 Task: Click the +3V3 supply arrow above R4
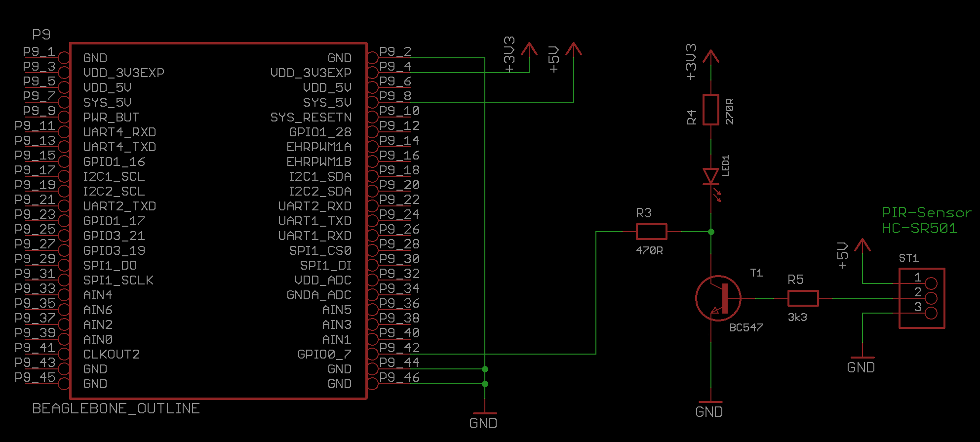point(710,56)
